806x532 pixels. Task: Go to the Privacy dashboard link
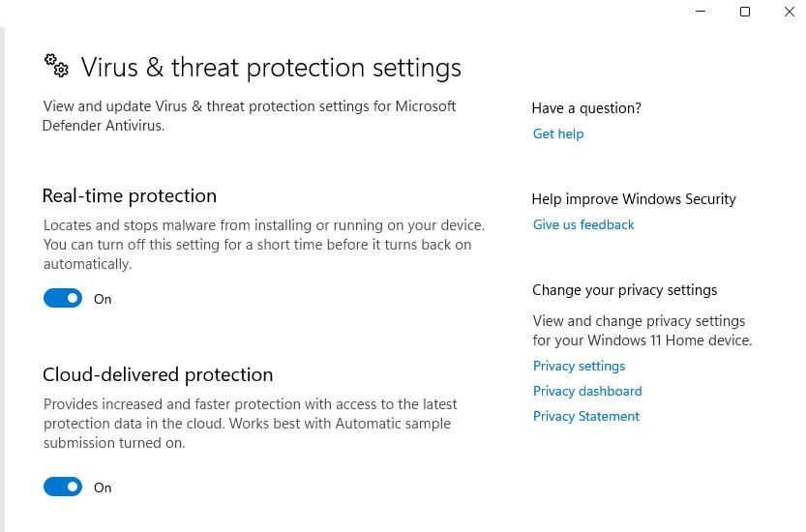pyautogui.click(x=587, y=391)
